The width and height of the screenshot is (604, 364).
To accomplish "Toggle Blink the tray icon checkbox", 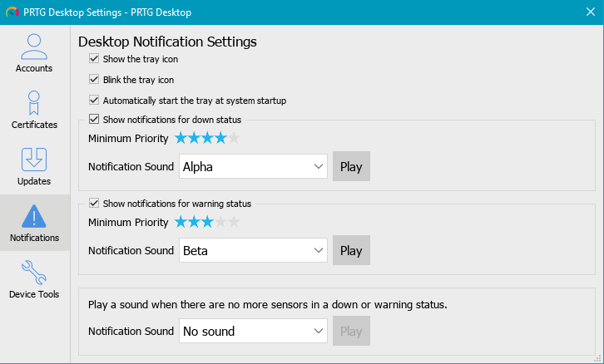I will pyautogui.click(x=94, y=79).
